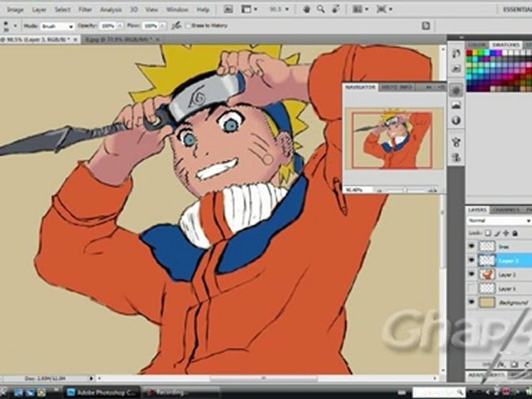Hide the topmost 'lines' layer eye icon
Screen dimensions: 532x399
click(x=471, y=246)
